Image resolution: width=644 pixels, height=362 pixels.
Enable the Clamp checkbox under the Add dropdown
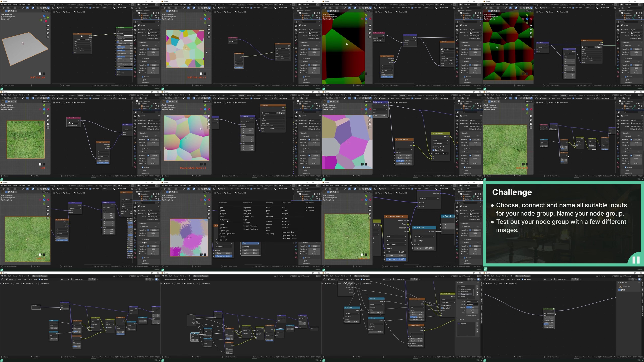click(x=243, y=247)
